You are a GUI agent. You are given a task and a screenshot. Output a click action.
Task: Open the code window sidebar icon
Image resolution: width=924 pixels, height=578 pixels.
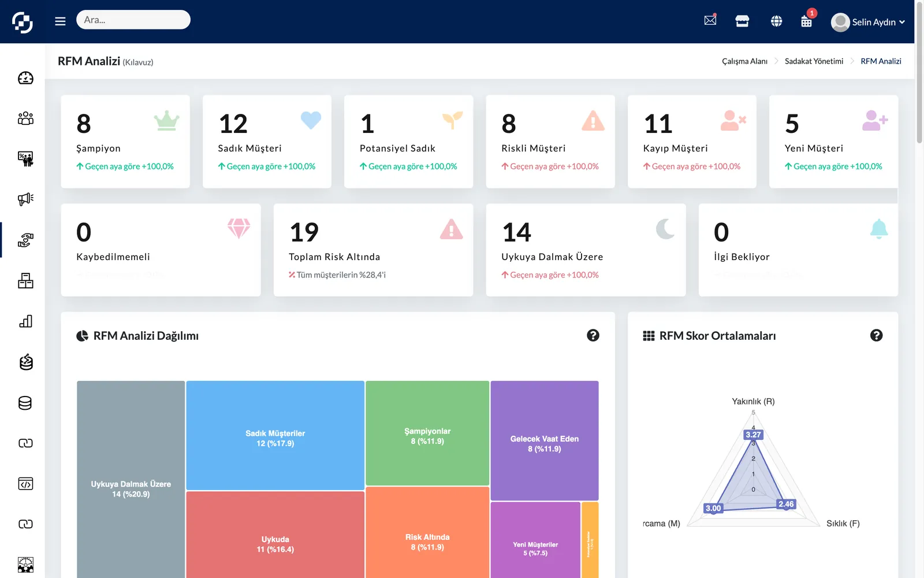25,484
